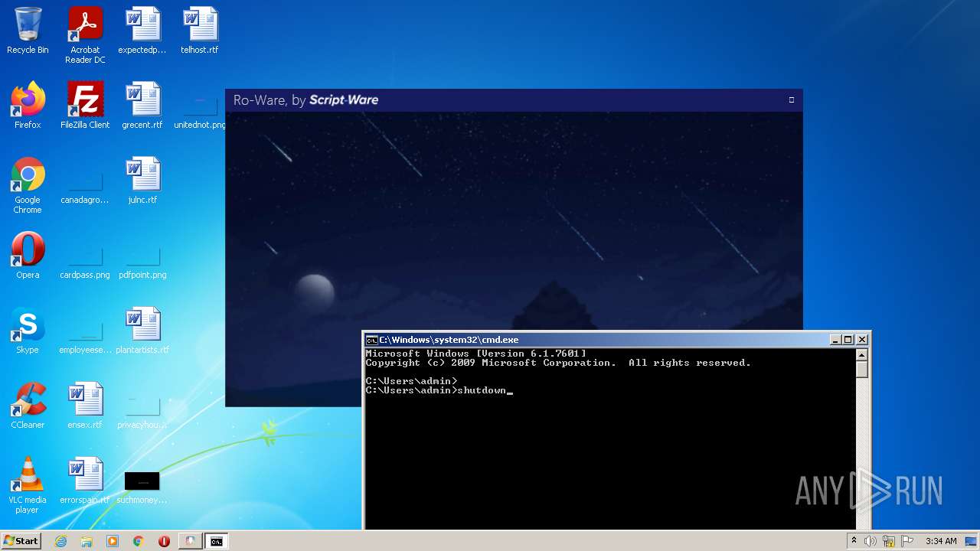Open cmd.exe title bar system menu icon
The height and width of the screenshot is (551, 980).
click(371, 340)
